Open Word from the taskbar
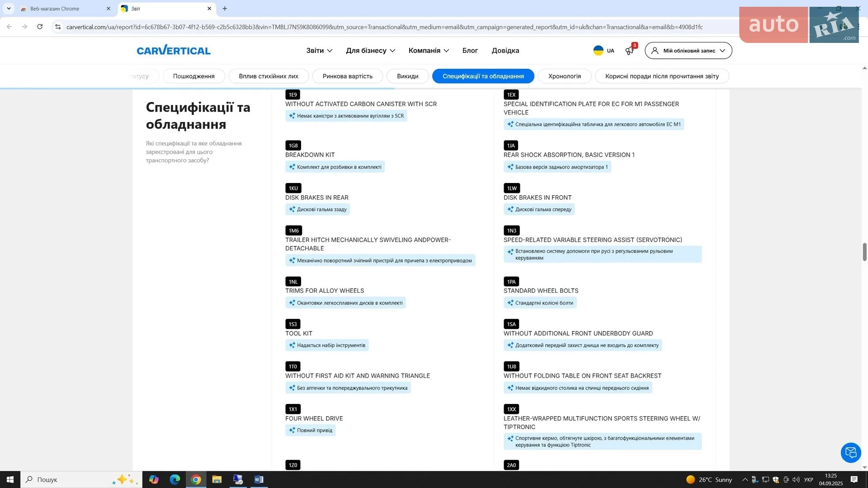 pyautogui.click(x=259, y=479)
